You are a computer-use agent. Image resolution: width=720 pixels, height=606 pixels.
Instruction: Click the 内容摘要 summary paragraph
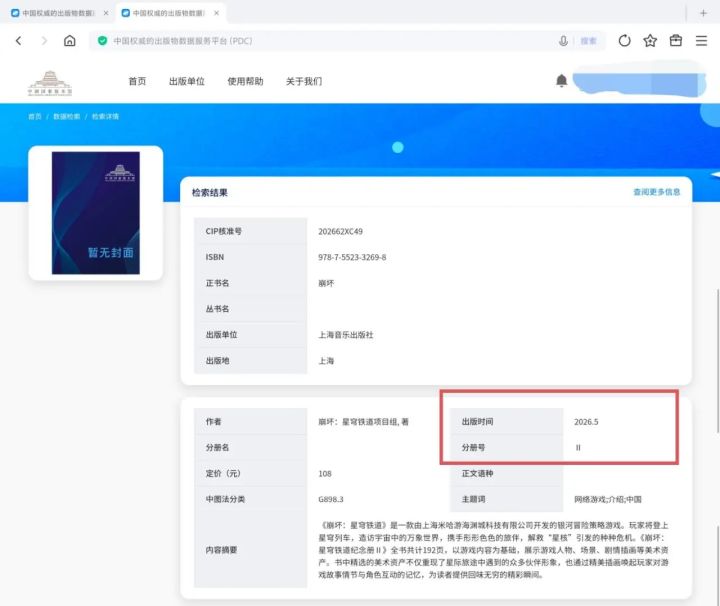pos(493,550)
